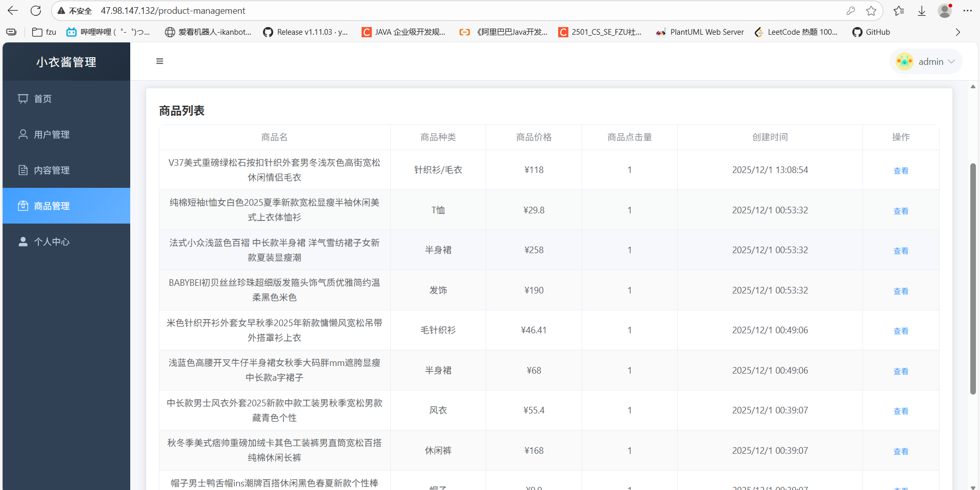Click the 商品种类 column header
Screen dimensions: 980x490
pyautogui.click(x=438, y=137)
